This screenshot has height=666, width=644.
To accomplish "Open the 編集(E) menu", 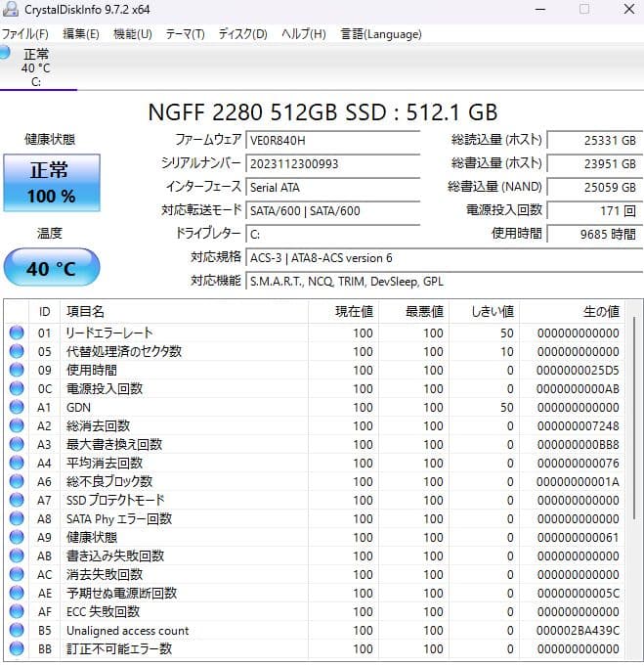I will click(x=81, y=34).
